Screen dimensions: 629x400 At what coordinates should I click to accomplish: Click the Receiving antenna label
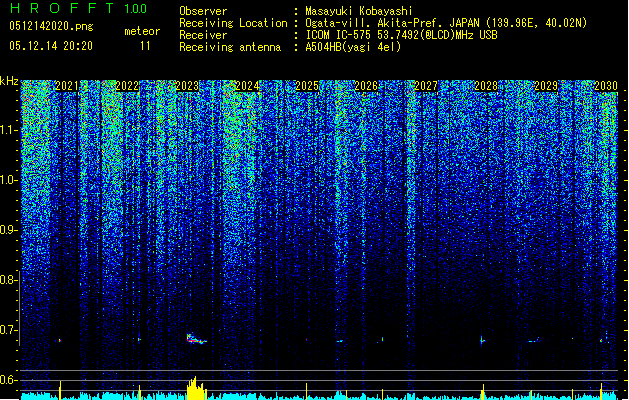click(x=230, y=47)
